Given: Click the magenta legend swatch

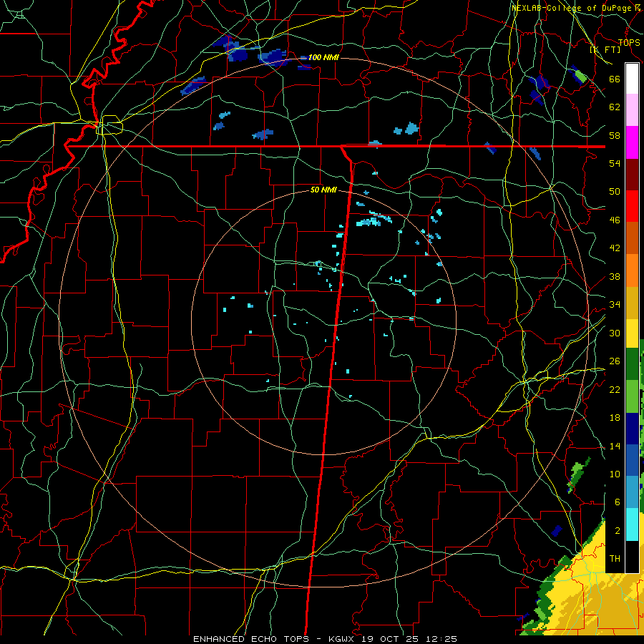Looking at the screenshot, I should click(632, 142).
